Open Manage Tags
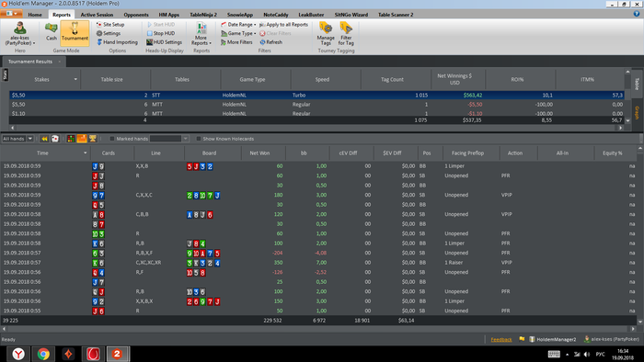 [x=326, y=34]
